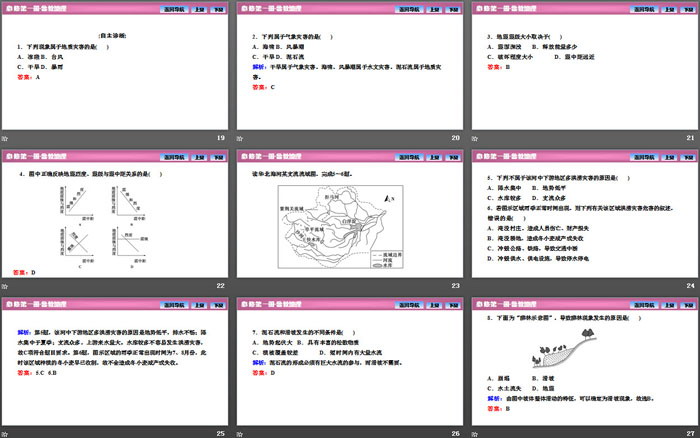Click 下页 button on slide 22
Viewport: 700px width, 438px height.
(218, 157)
